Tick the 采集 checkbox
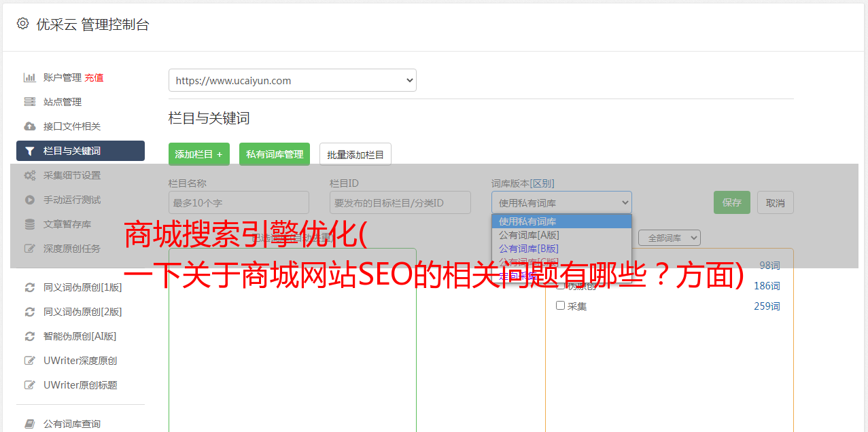Image resolution: width=868 pixels, height=432 pixels. pos(561,306)
